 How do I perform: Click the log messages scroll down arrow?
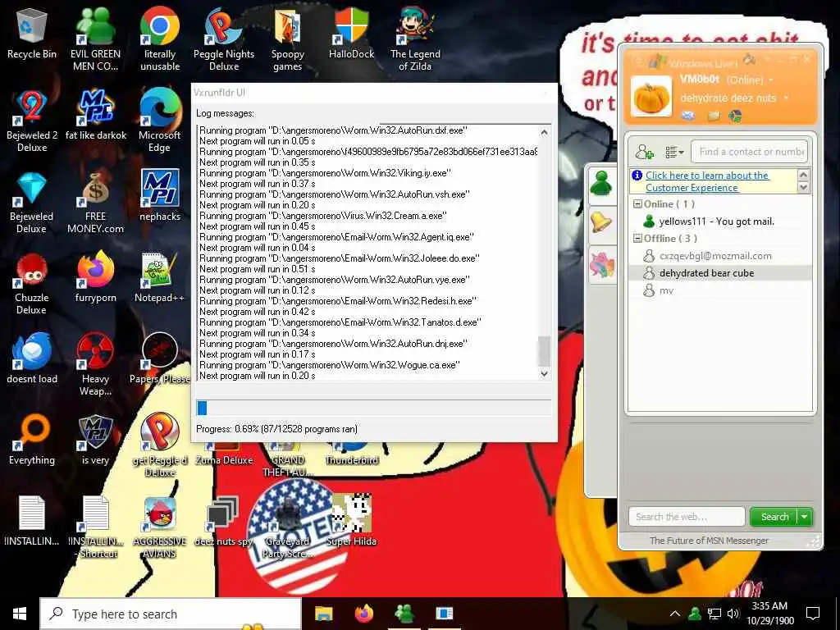pyautogui.click(x=545, y=374)
